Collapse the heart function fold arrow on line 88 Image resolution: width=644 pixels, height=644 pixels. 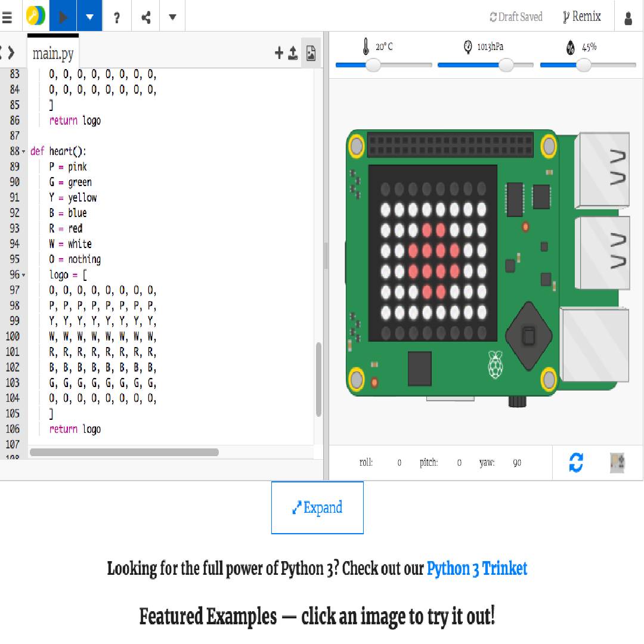[x=24, y=151]
